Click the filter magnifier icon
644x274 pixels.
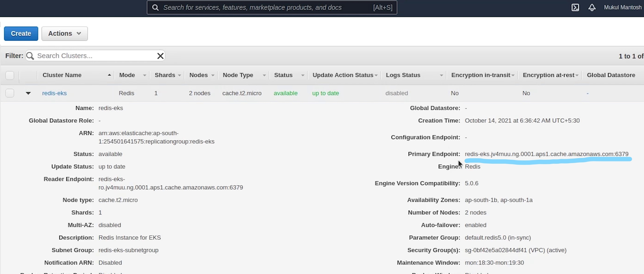pyautogui.click(x=30, y=56)
